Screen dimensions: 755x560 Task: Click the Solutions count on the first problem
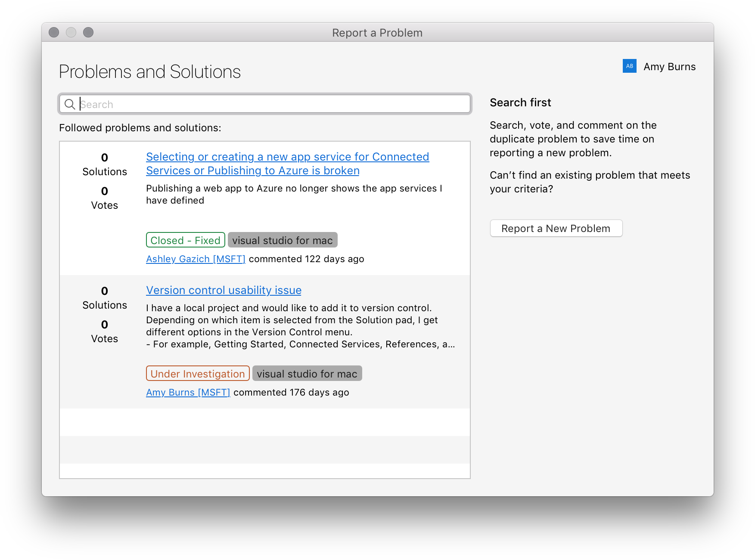point(104,164)
